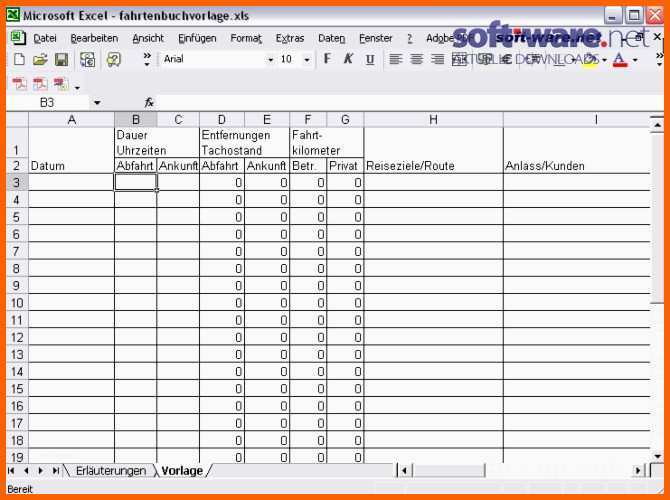Toggle bold (F) formatting
The width and height of the screenshot is (670, 500).
coord(327,59)
